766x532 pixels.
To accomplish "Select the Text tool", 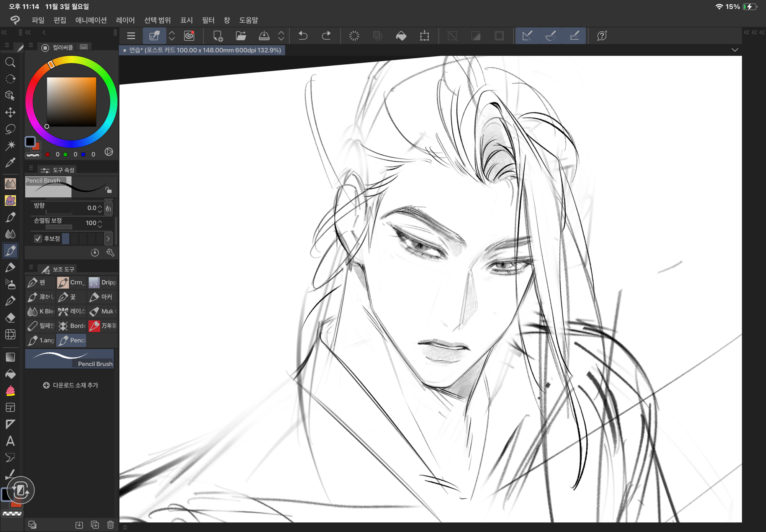I will 10,441.
